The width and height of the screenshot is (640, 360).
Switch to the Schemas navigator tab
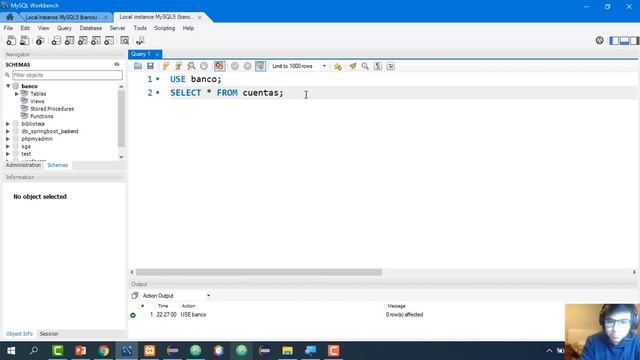tap(58, 165)
